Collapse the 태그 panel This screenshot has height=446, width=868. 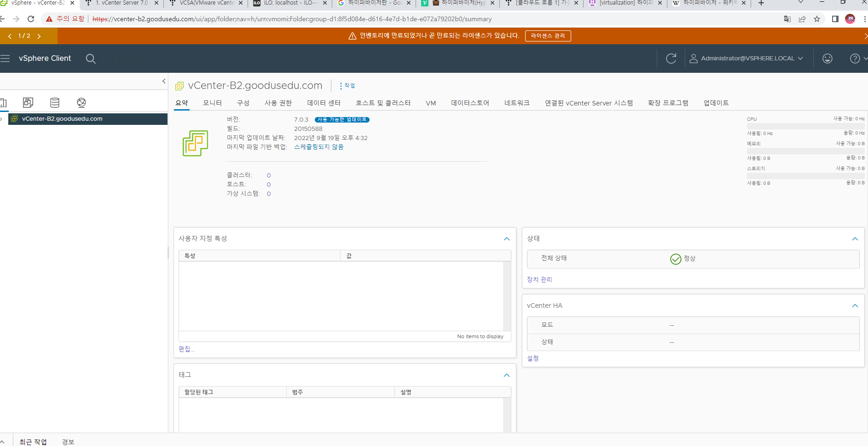[x=507, y=375]
